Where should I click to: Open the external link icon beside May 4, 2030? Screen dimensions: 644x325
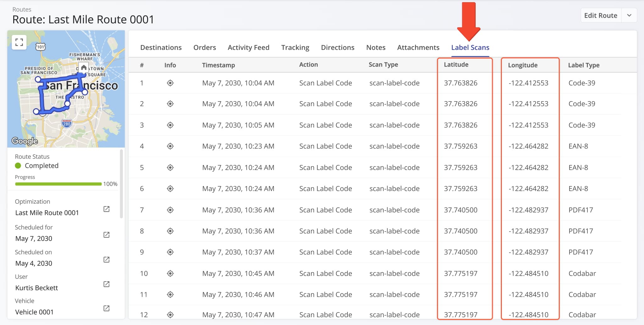pyautogui.click(x=107, y=259)
